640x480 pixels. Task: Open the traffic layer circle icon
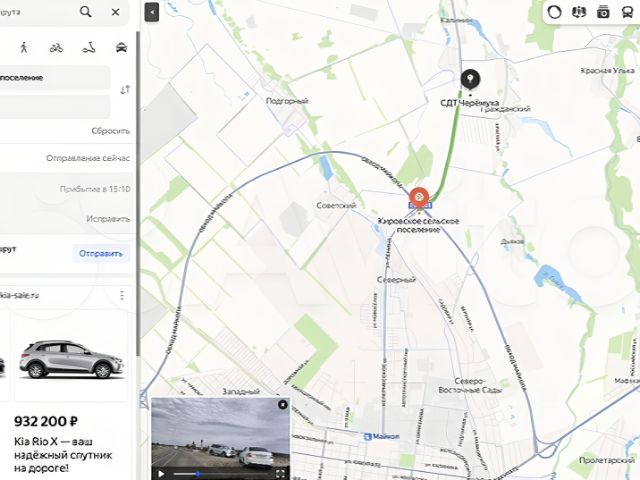point(554,12)
